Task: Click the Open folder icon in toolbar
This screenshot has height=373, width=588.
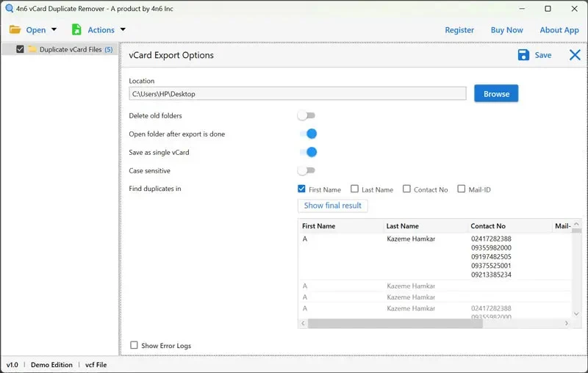Action: coord(15,30)
